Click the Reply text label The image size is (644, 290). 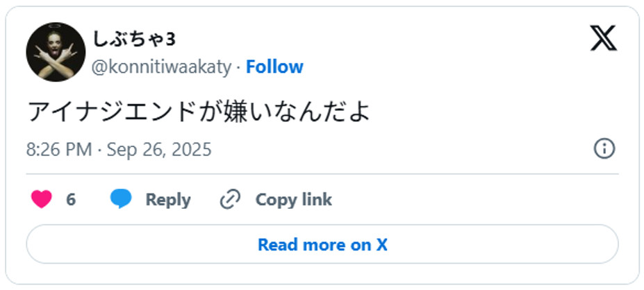click(x=167, y=200)
